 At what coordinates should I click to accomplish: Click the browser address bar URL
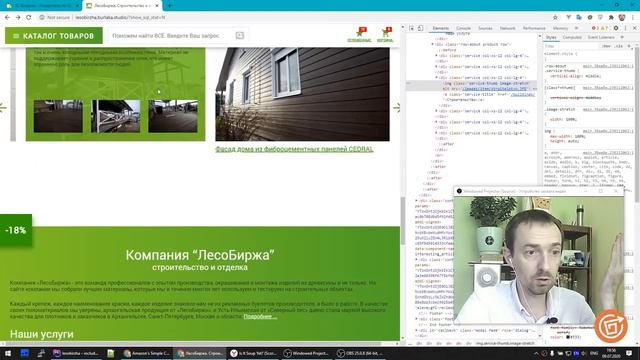coord(120,18)
